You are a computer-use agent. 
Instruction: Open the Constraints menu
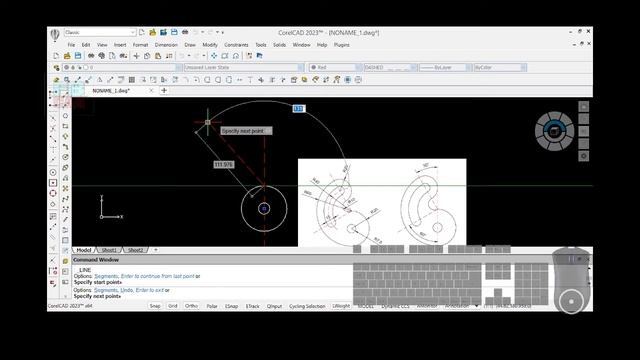coord(236,45)
